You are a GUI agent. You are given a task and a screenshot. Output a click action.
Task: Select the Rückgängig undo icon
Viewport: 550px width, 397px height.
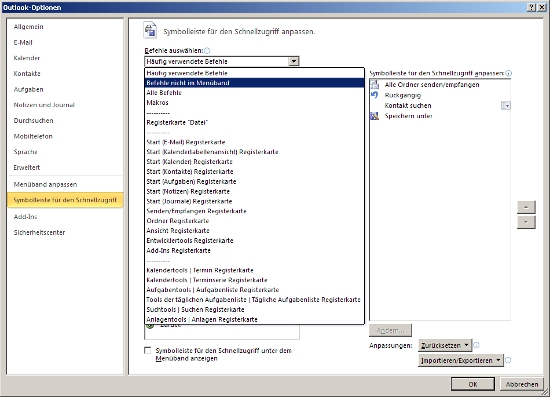click(x=375, y=95)
